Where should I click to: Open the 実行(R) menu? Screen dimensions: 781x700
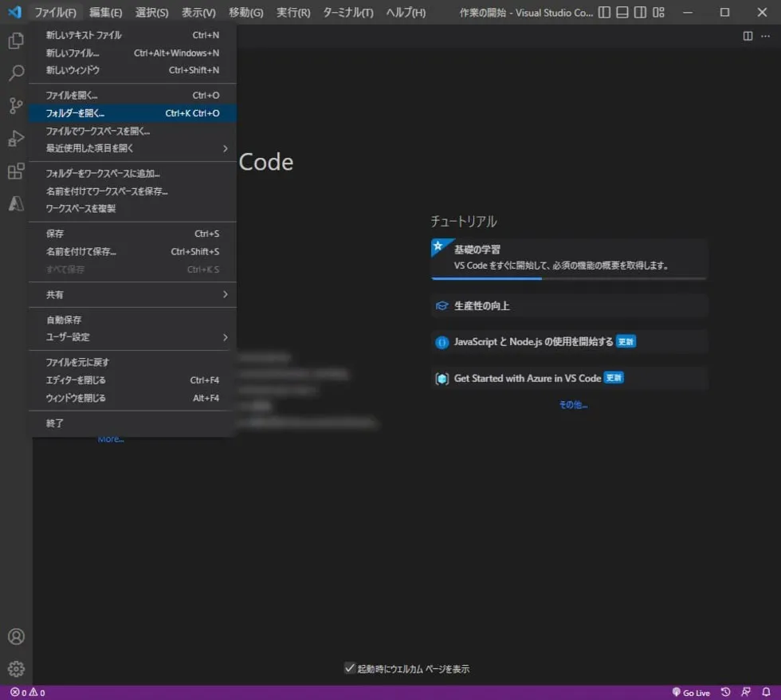click(x=293, y=13)
